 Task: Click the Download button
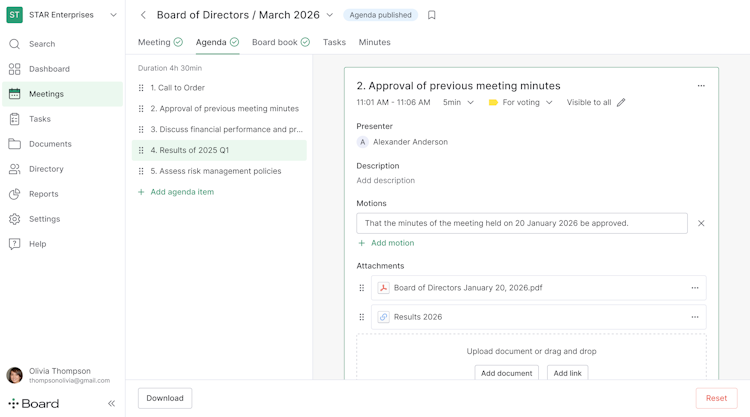pos(165,398)
